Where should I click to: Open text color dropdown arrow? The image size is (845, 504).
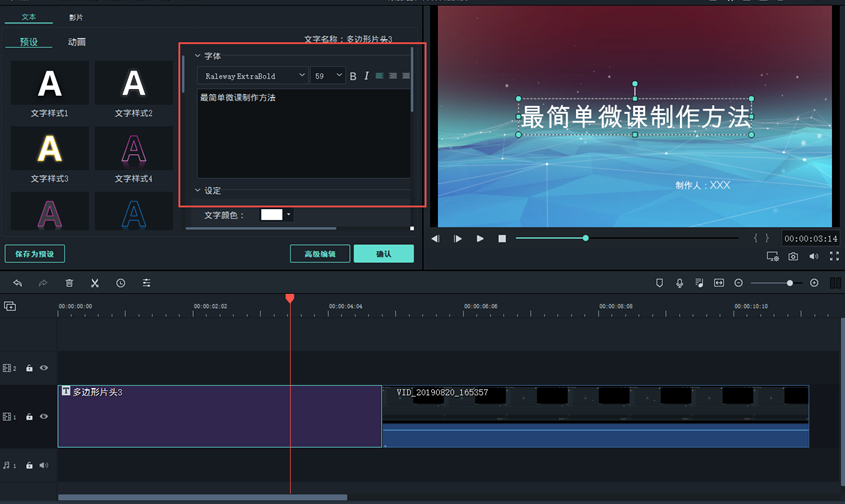click(x=289, y=215)
